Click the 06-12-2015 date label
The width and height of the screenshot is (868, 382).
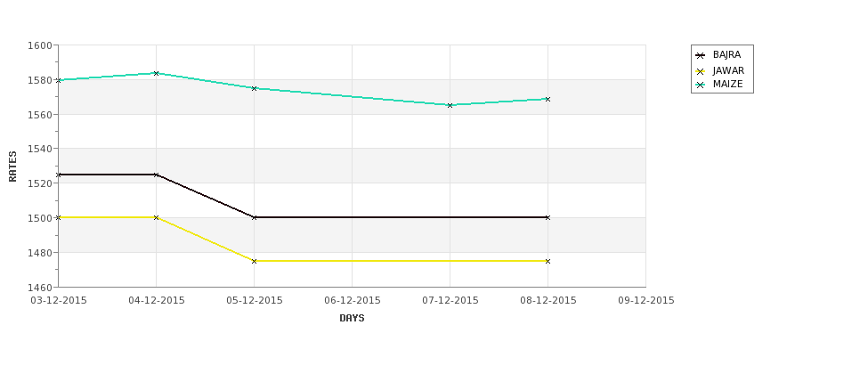point(352,301)
